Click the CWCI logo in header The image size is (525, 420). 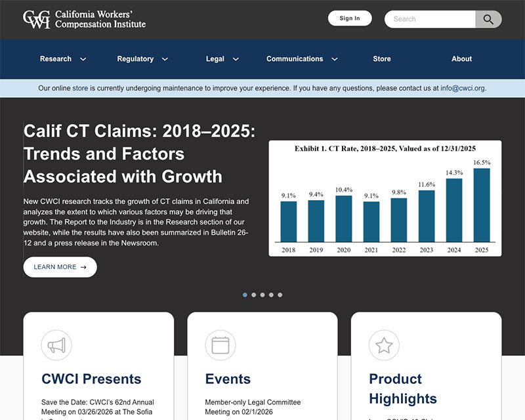coord(85,19)
